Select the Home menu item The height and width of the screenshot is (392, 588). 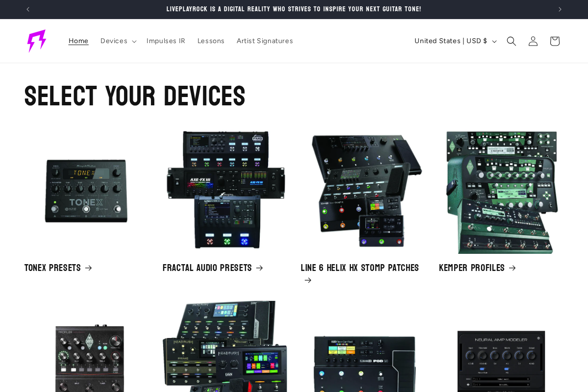[78, 41]
